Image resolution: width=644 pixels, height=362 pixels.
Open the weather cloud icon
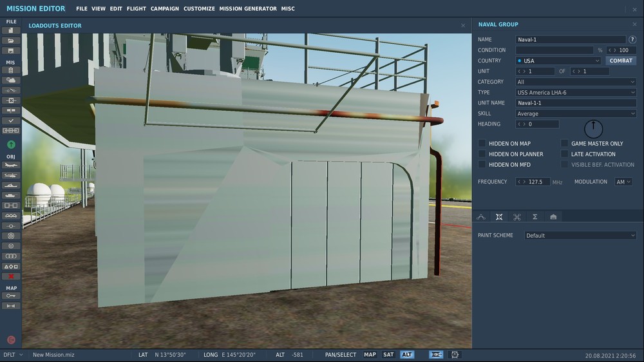(x=11, y=80)
